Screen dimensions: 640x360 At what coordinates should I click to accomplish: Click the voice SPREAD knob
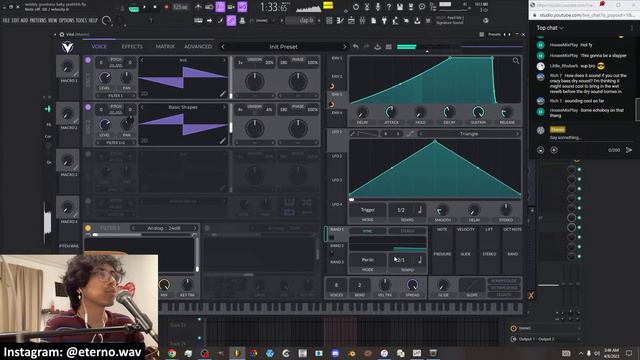412,284
